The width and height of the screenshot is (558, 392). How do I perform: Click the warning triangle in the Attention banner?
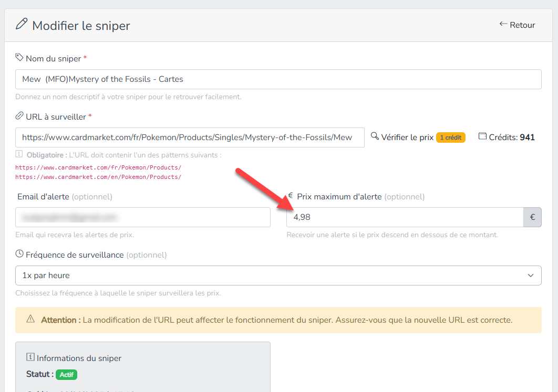[x=30, y=319]
